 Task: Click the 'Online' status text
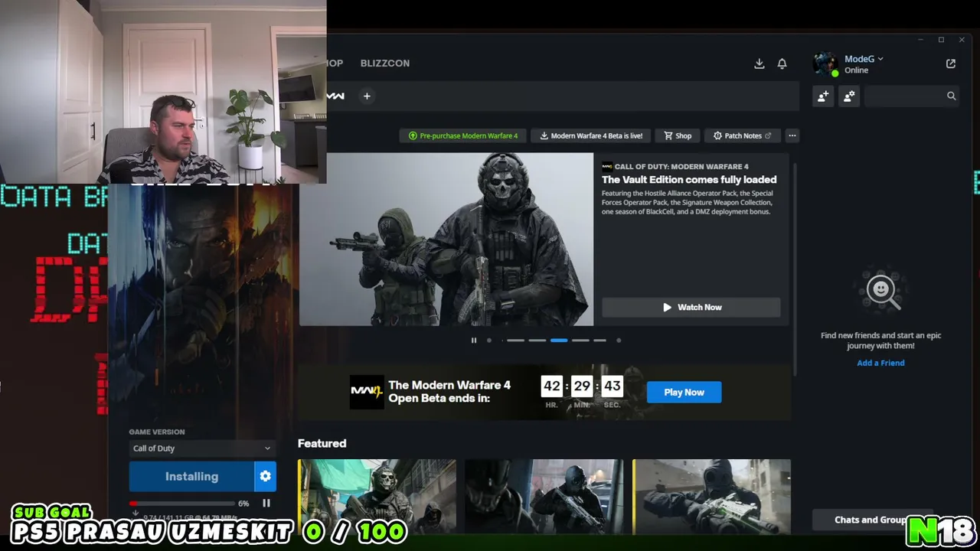856,70
